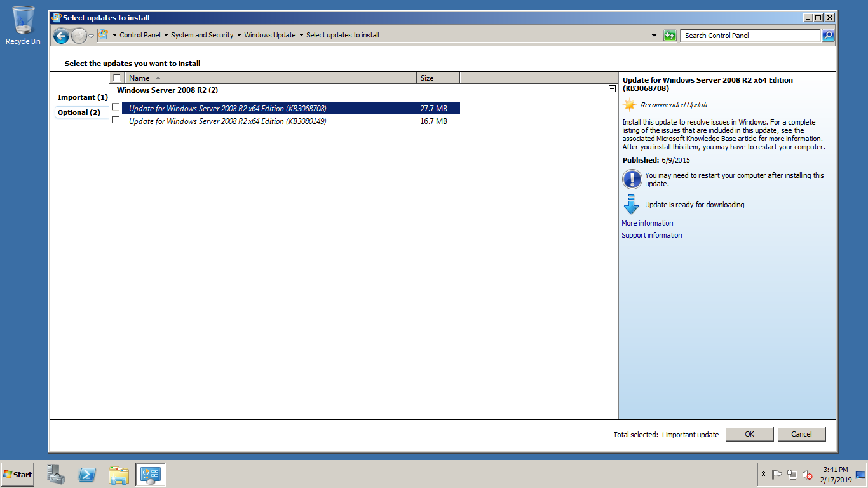The height and width of the screenshot is (488, 868).
Task: Toggle the select-all checkbox in header
Action: point(117,78)
